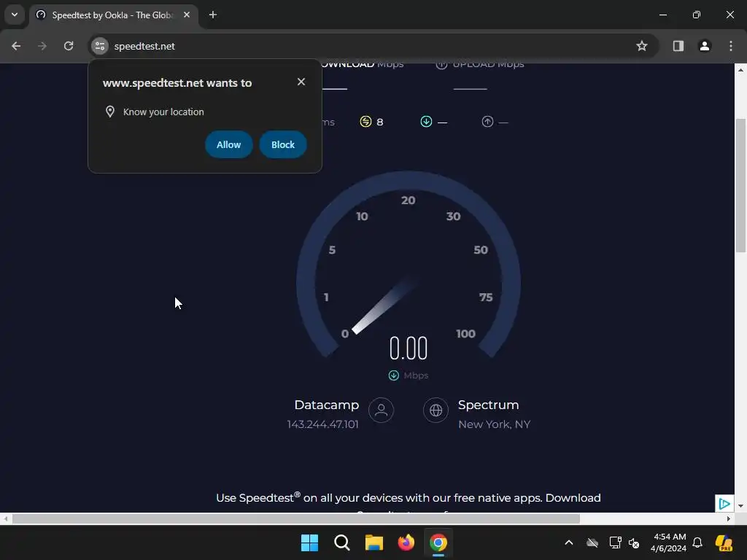Open the AdChoices icon at bottom right
The height and width of the screenshot is (560, 747).
pos(724,503)
